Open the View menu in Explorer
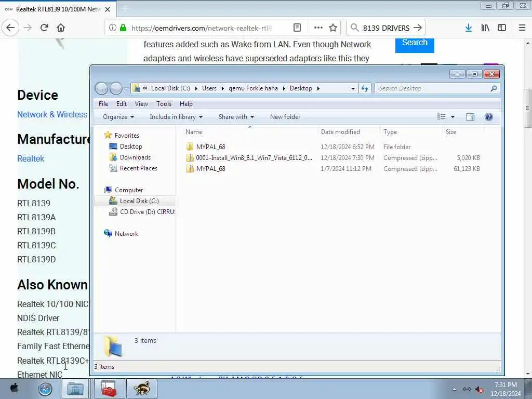Viewport: 532px width, 399px height. pyautogui.click(x=141, y=104)
